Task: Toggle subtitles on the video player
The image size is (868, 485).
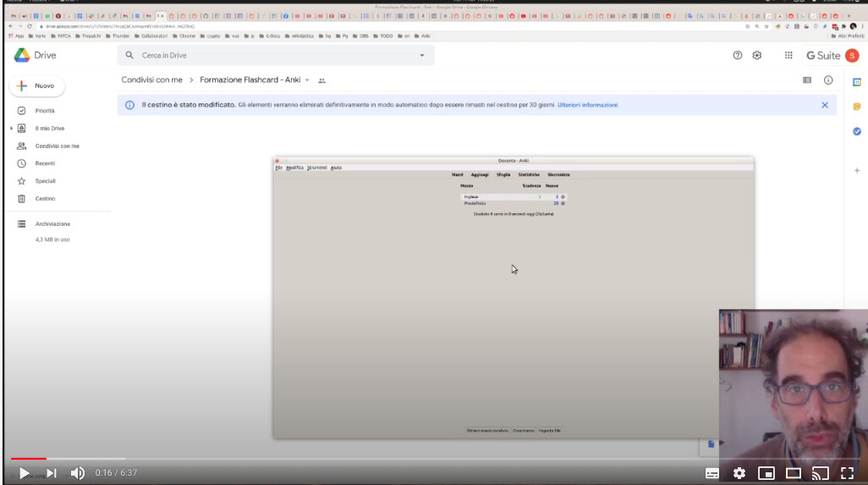Action: 712,473
